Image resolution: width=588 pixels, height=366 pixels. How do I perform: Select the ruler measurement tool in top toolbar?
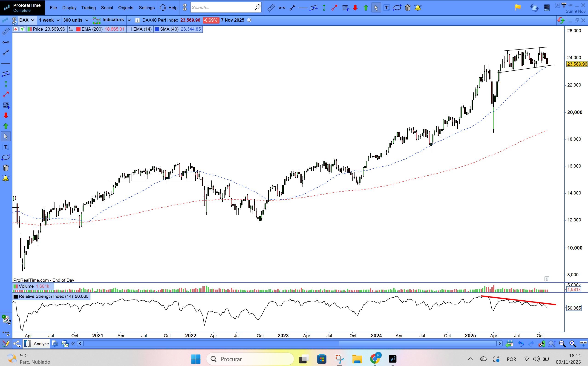coord(271,8)
